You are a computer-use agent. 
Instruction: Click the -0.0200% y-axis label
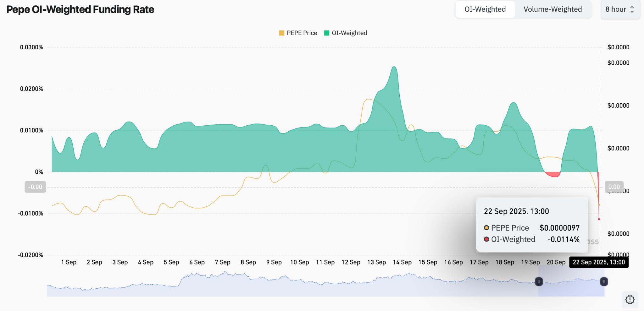(31, 255)
